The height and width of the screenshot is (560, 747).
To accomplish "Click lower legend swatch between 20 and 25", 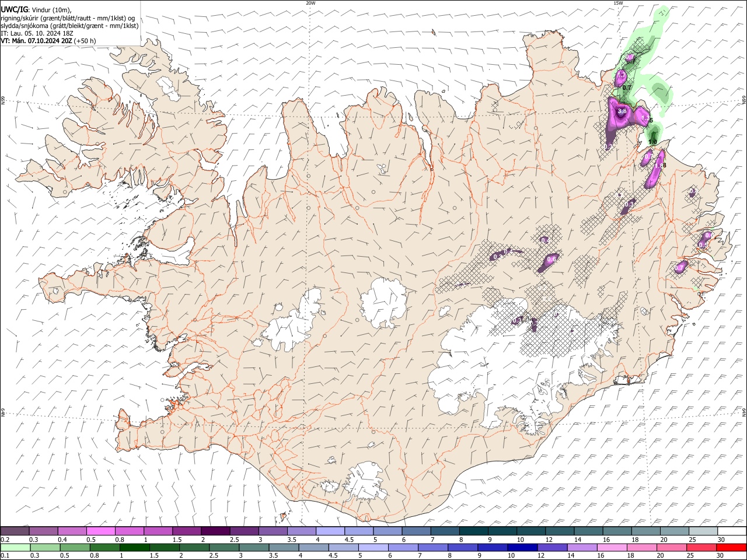I will 672,547.
